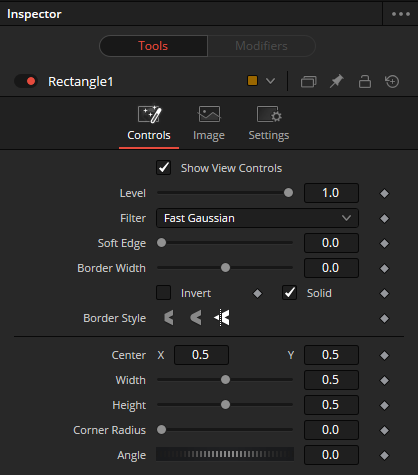The image size is (418, 475).
Task: Click the Angle value input field
Action: [331, 455]
